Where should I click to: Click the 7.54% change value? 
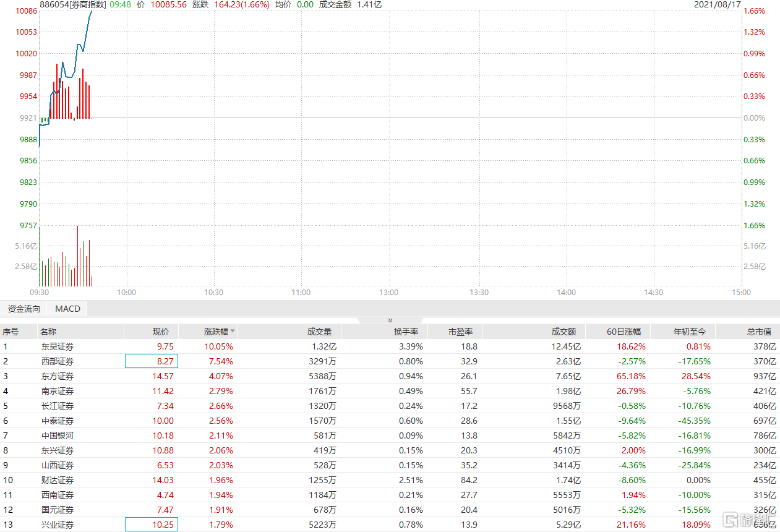pos(221,361)
